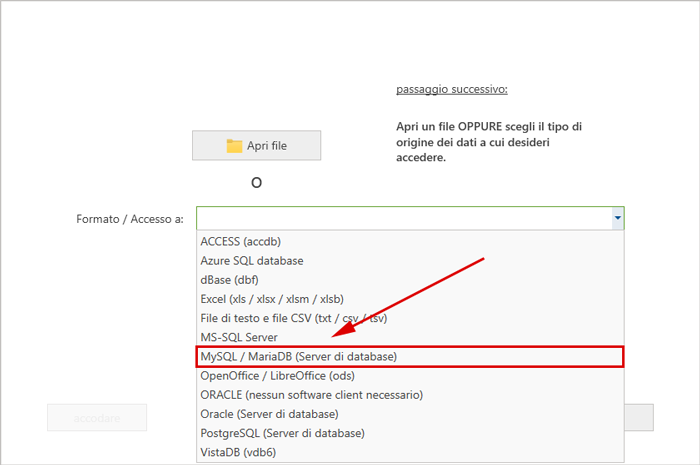Collapse the format dropdown with its arrow
Viewport: 700px width, 465px height.
coord(617,218)
